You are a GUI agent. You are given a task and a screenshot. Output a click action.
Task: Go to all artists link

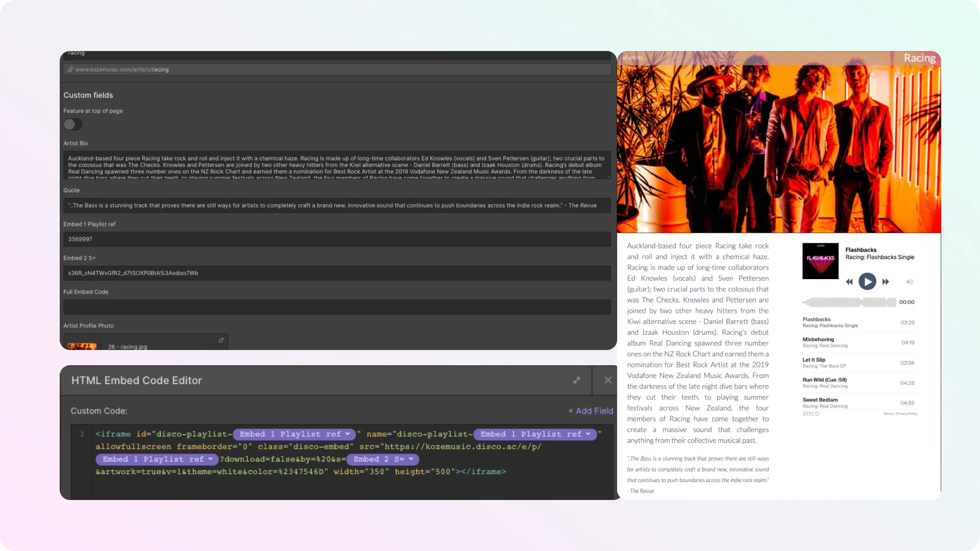632,58
